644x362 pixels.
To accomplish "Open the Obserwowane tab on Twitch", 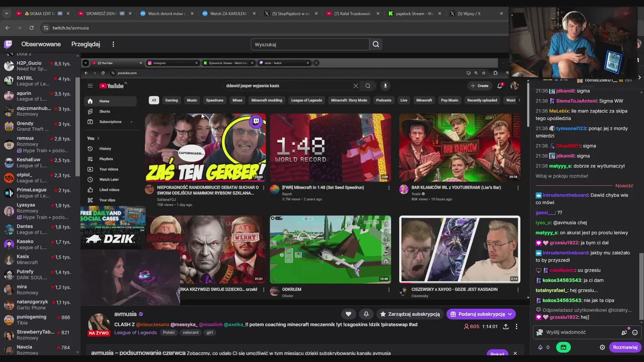I will (x=41, y=44).
